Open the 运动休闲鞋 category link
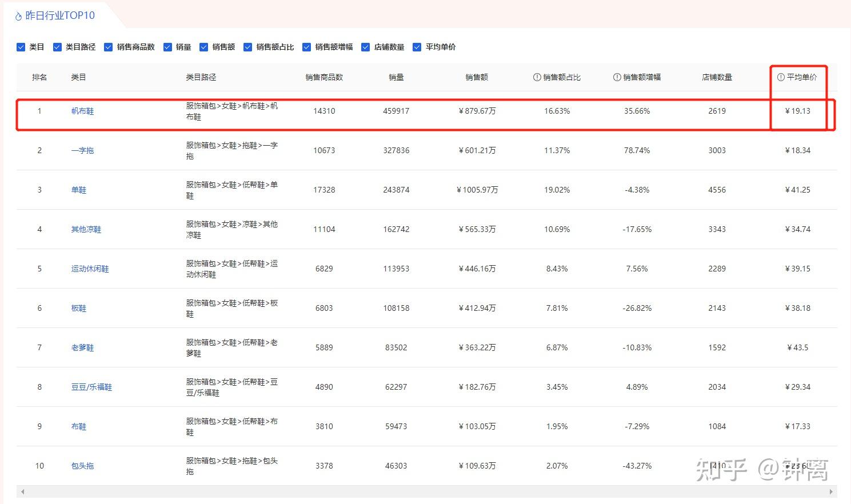Image resolution: width=851 pixels, height=504 pixels. [x=90, y=269]
